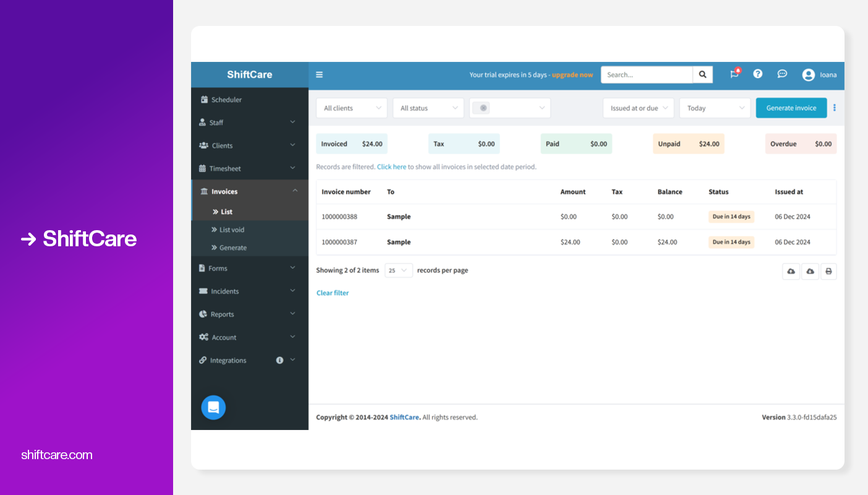Screen dimensions: 868x495
Task: Click the Scheduler calendar icon
Action: 204,100
